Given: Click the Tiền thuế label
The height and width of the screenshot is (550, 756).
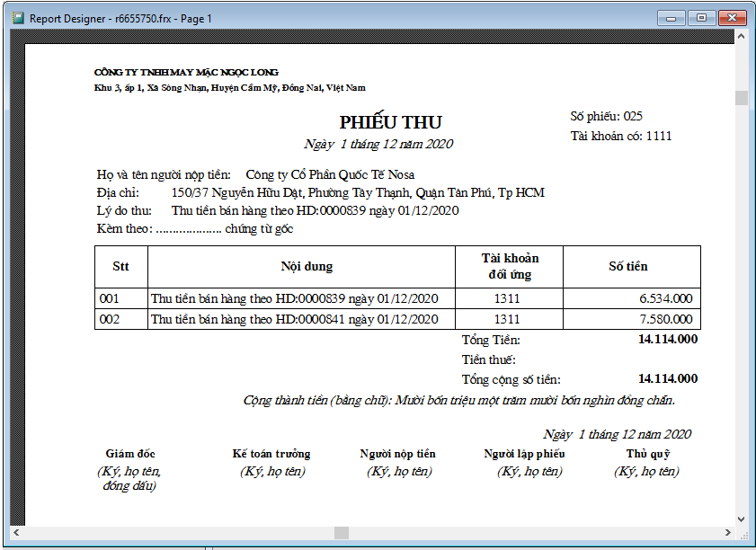Looking at the screenshot, I should pyautogui.click(x=488, y=359).
